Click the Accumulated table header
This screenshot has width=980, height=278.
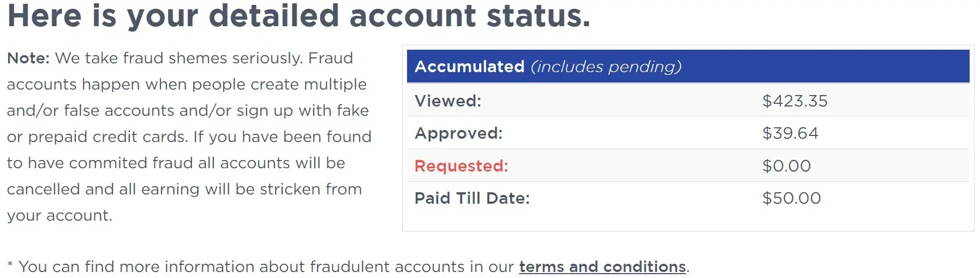[469, 67]
